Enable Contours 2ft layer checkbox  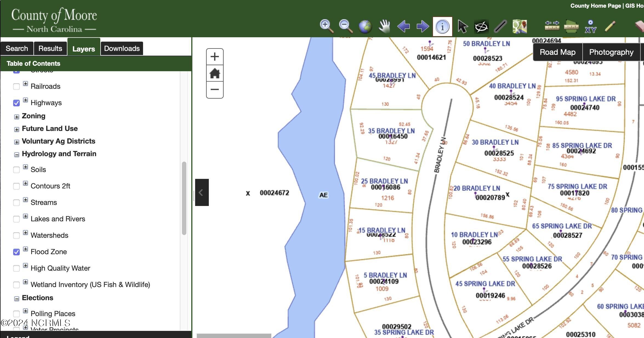(16, 186)
